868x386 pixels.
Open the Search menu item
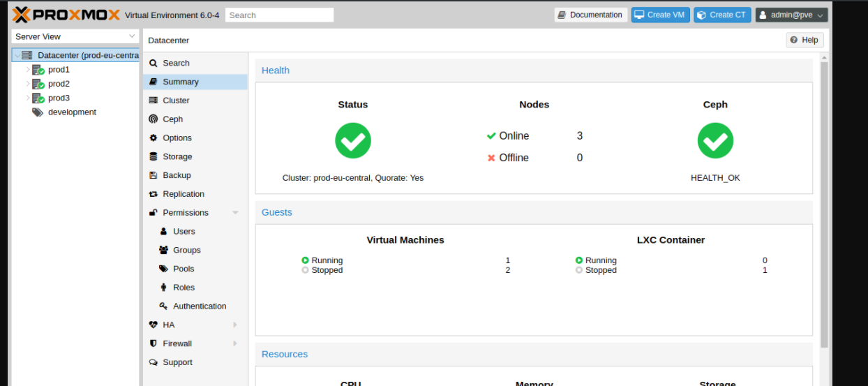click(195, 63)
